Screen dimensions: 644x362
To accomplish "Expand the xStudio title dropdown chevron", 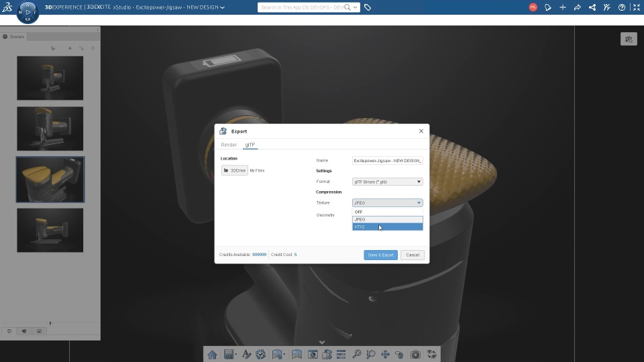I will pyautogui.click(x=222, y=7).
